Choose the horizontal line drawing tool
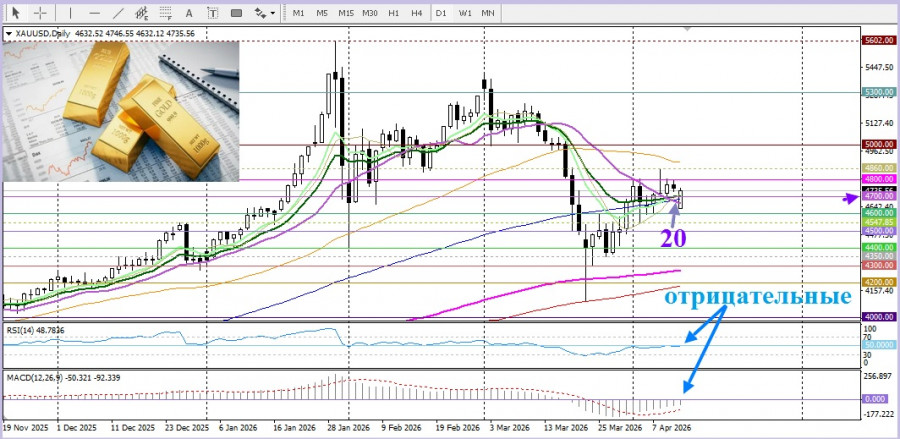The height and width of the screenshot is (439, 900). click(95, 12)
